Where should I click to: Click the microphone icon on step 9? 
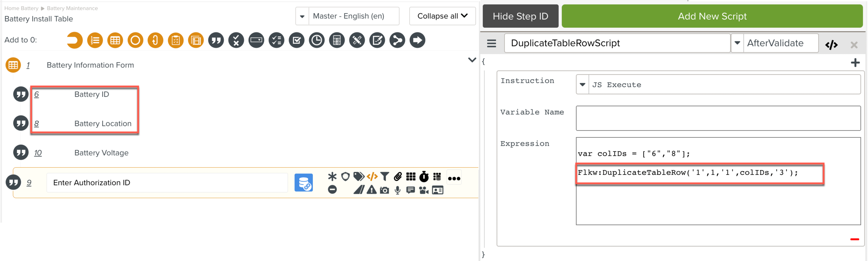click(398, 190)
